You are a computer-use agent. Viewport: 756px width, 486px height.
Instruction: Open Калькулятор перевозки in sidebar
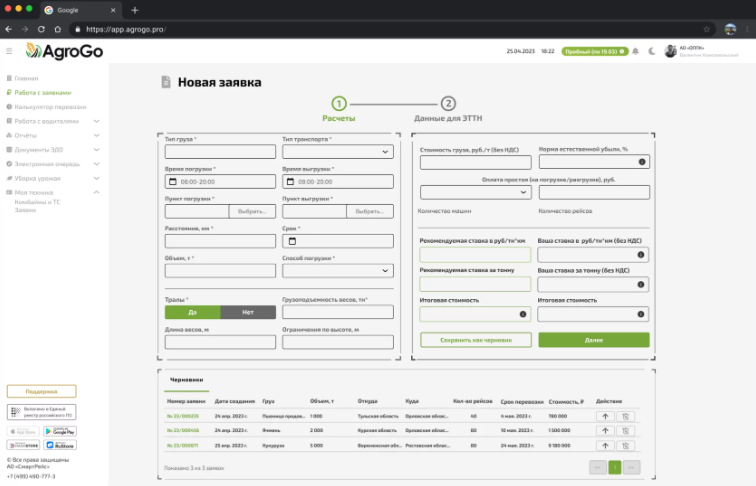click(x=50, y=107)
